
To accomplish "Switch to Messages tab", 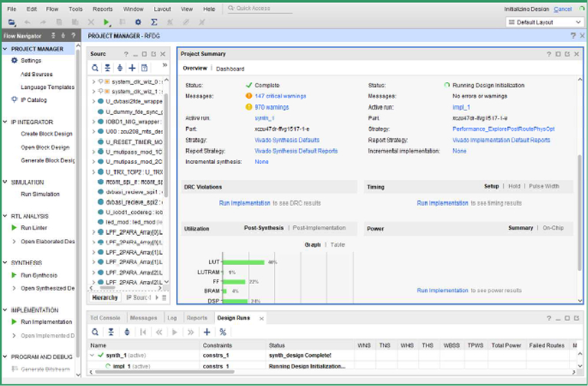I will tap(143, 318).
